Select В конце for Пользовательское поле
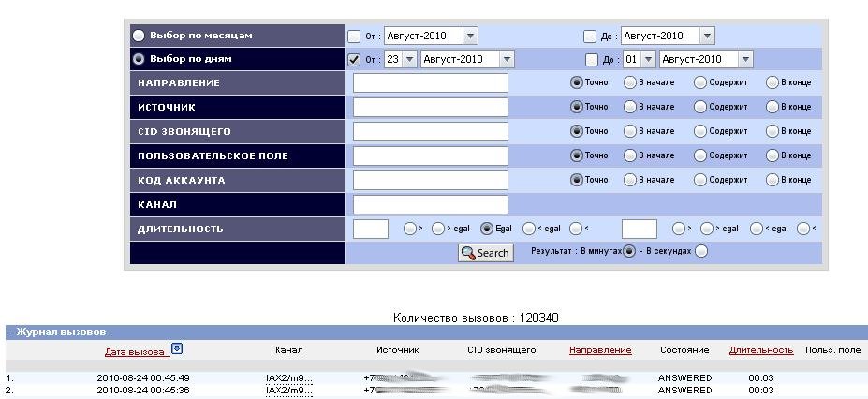Screen dimensions: 868x399 click(x=772, y=155)
